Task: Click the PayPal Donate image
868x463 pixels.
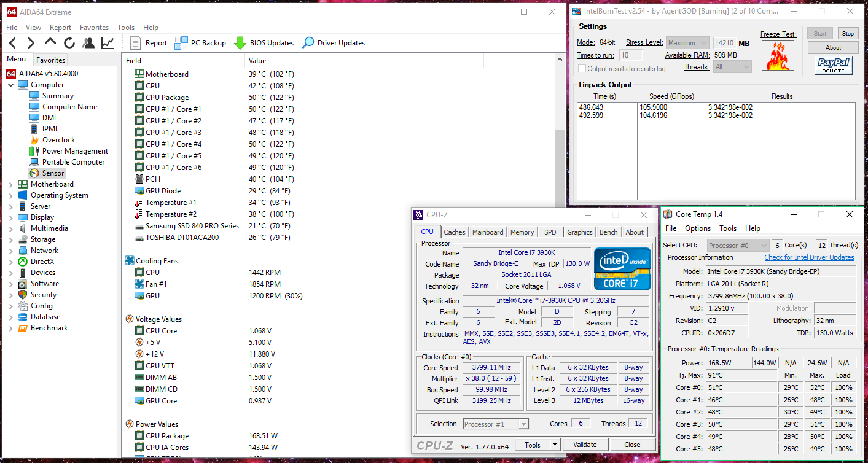Action: [x=833, y=65]
